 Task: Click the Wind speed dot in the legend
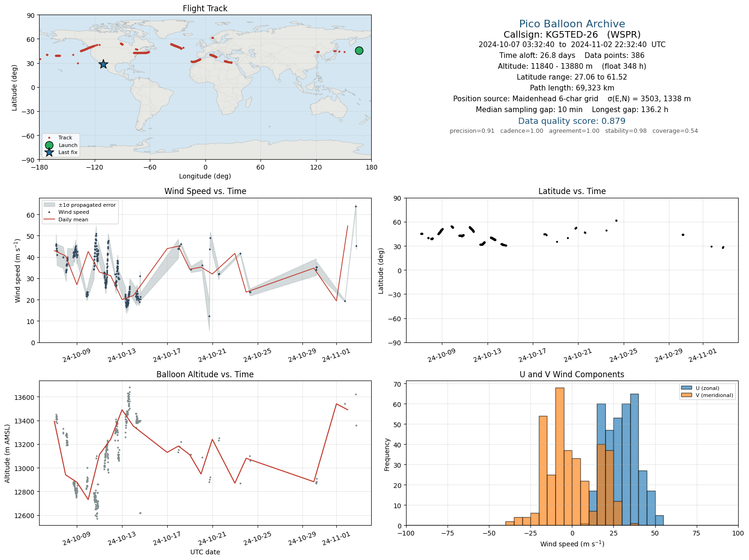pyautogui.click(x=49, y=212)
